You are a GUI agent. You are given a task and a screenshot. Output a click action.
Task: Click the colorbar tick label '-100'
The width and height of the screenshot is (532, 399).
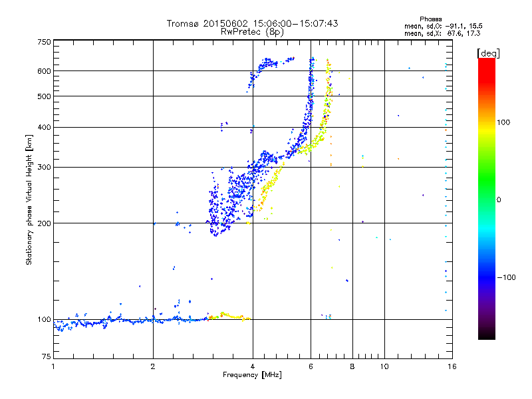pos(507,277)
